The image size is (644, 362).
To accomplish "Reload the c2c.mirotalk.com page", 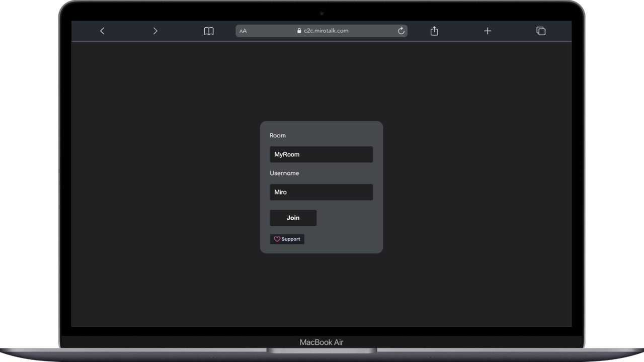I will tap(400, 31).
